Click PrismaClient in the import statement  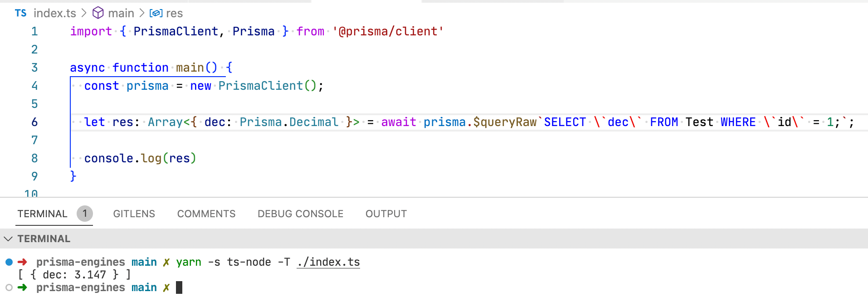(x=176, y=31)
